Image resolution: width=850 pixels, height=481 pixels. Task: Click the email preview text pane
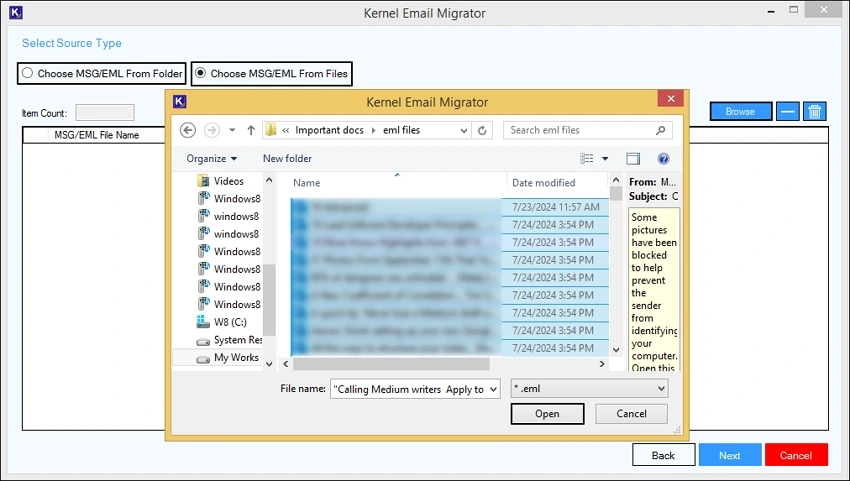tap(654, 290)
